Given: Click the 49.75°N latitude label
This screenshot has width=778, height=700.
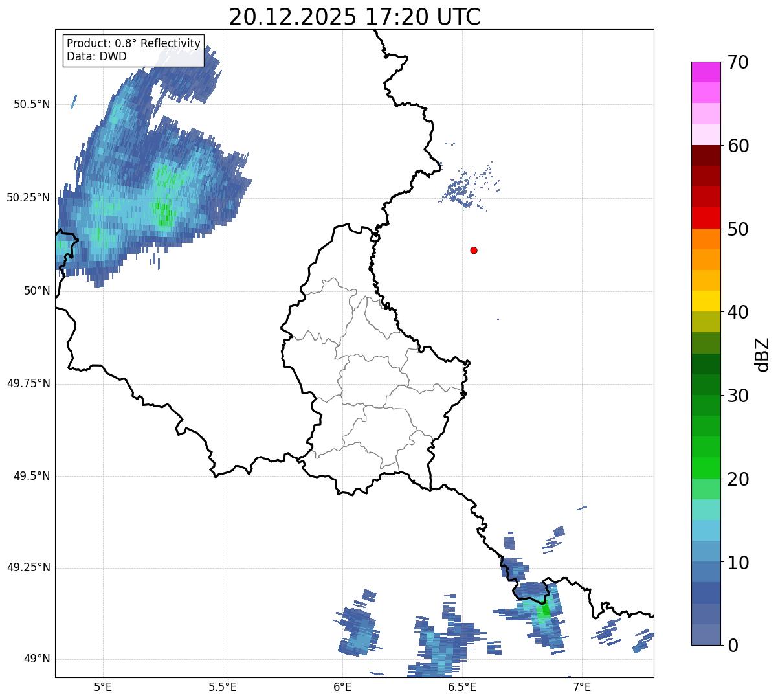Looking at the screenshot, I should click(x=28, y=383).
